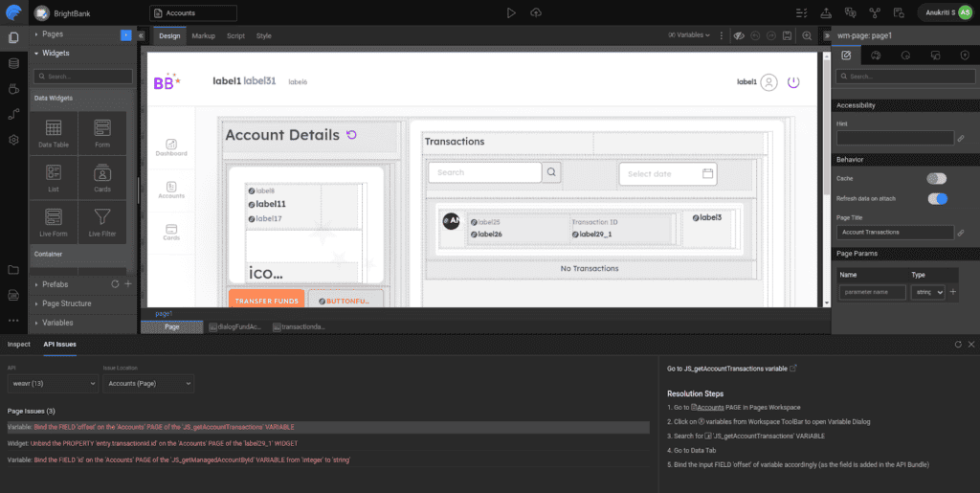Open the Events tab icon in properties panel
Viewport: 980px width, 493px height.
905,55
